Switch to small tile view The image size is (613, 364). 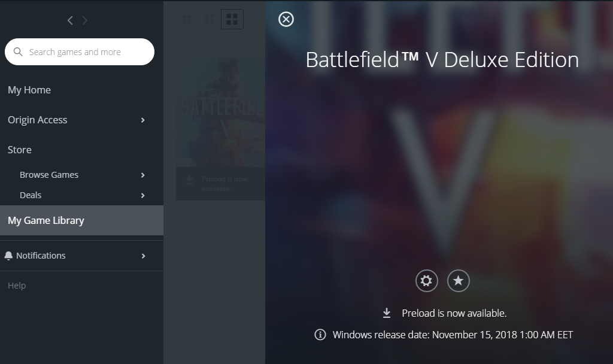tap(187, 19)
